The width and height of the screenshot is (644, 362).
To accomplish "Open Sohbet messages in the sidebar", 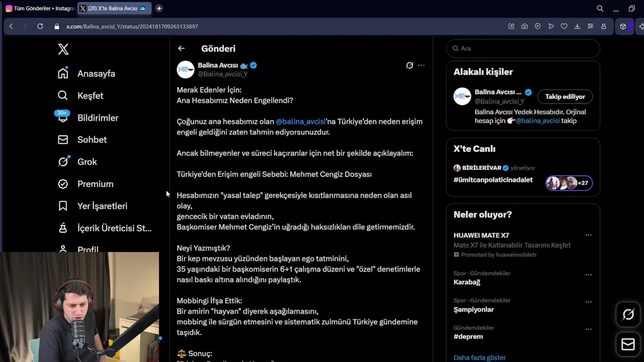I will tap(82, 140).
